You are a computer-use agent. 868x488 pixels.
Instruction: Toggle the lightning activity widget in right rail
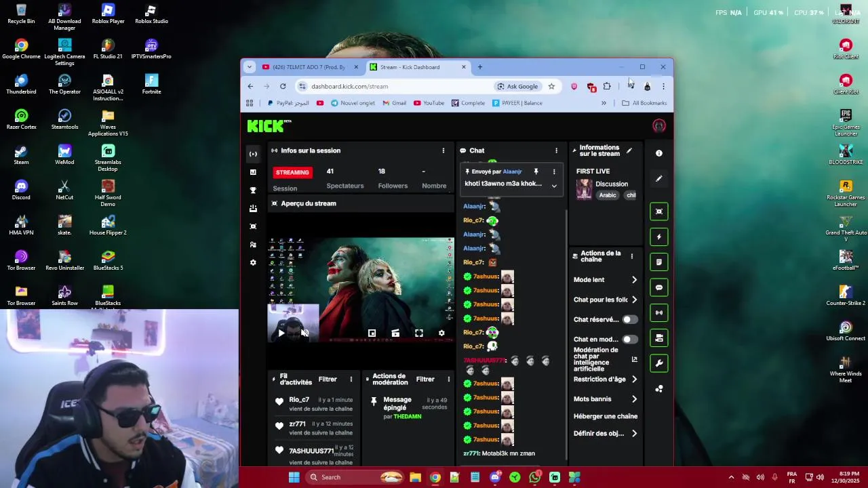pos(658,237)
